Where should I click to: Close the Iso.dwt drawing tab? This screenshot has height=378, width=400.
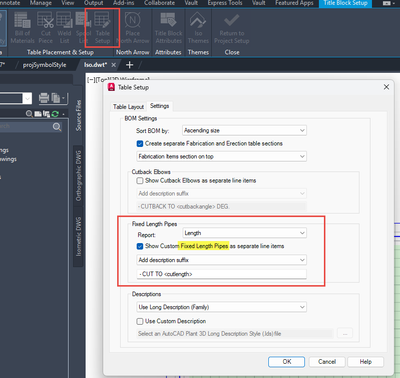point(113,65)
